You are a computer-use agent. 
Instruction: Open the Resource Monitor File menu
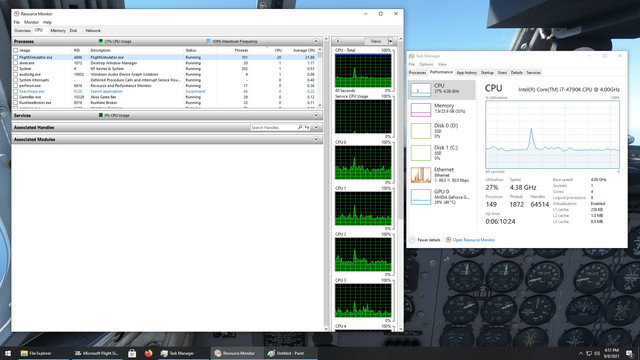[x=17, y=22]
